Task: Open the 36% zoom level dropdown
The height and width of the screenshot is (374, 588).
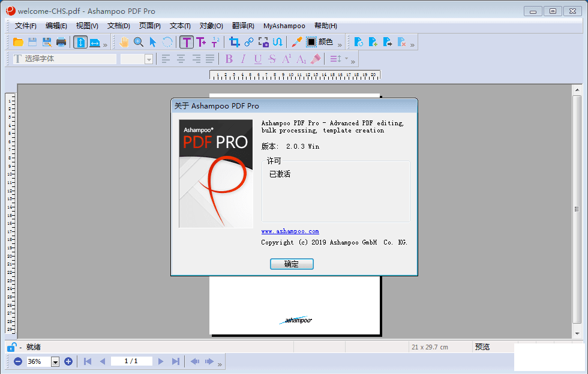Action: (x=55, y=361)
